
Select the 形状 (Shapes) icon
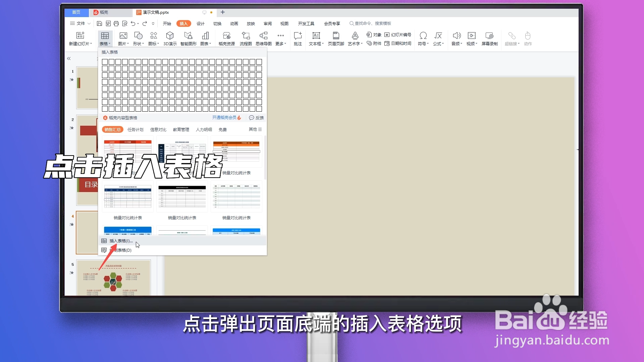pyautogui.click(x=138, y=36)
